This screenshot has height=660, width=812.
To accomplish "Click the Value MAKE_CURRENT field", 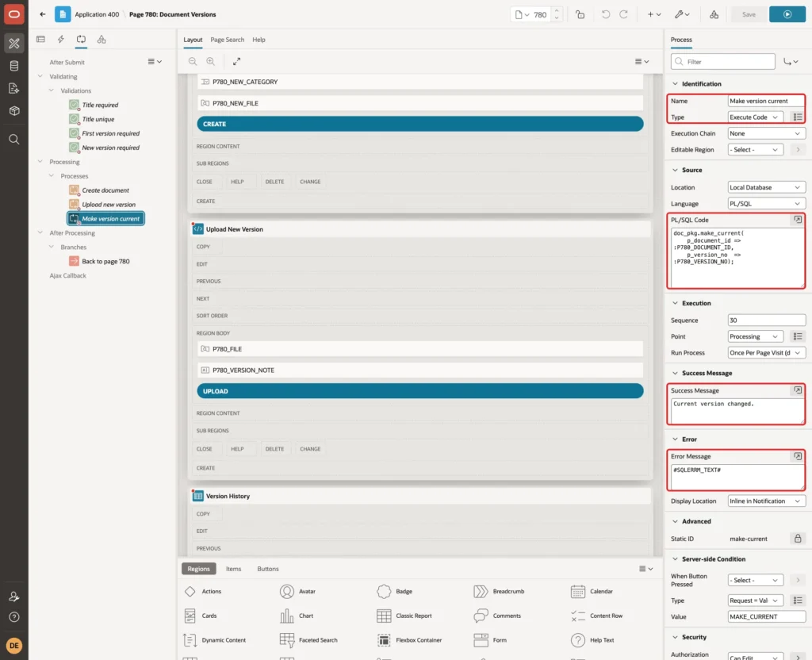I will pos(767,616).
